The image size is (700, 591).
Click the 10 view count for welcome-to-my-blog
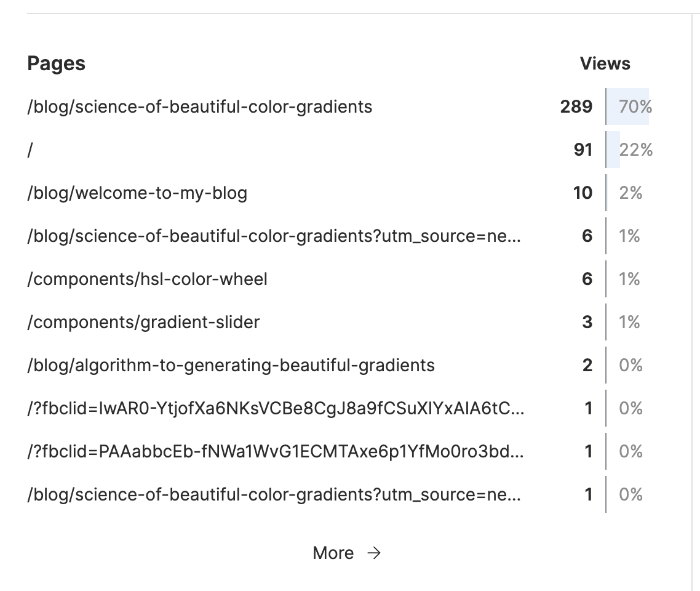583,193
